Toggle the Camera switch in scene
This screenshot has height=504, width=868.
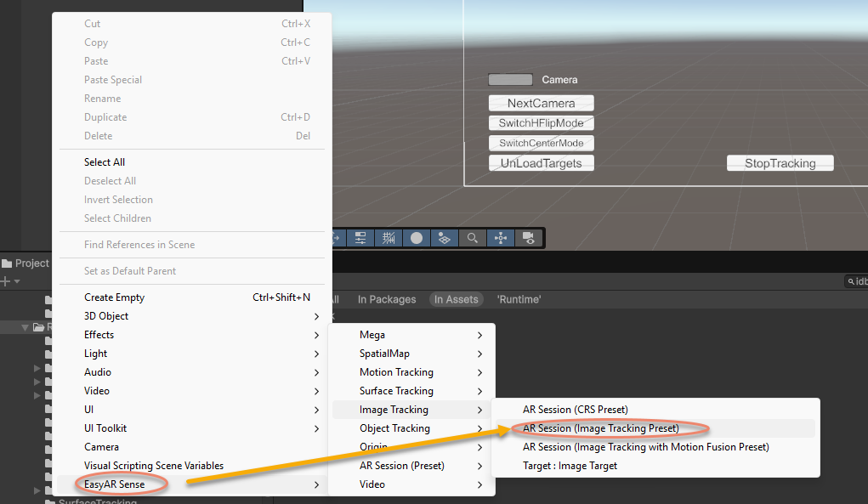(510, 80)
